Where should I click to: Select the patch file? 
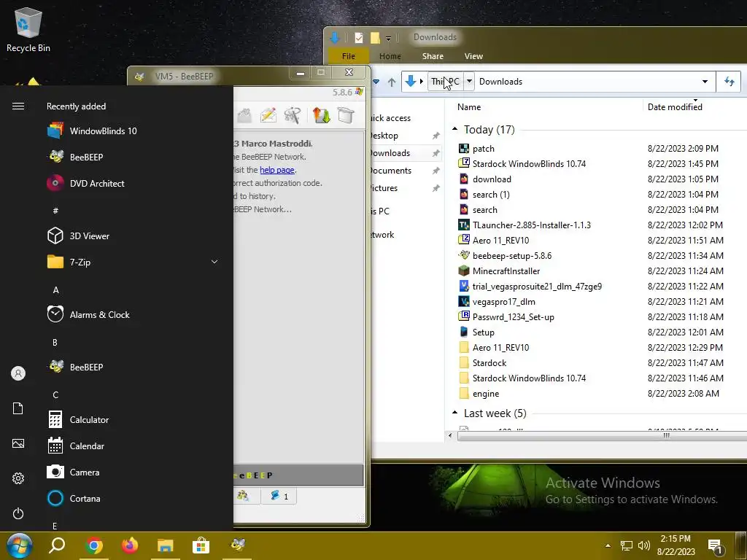483,149
